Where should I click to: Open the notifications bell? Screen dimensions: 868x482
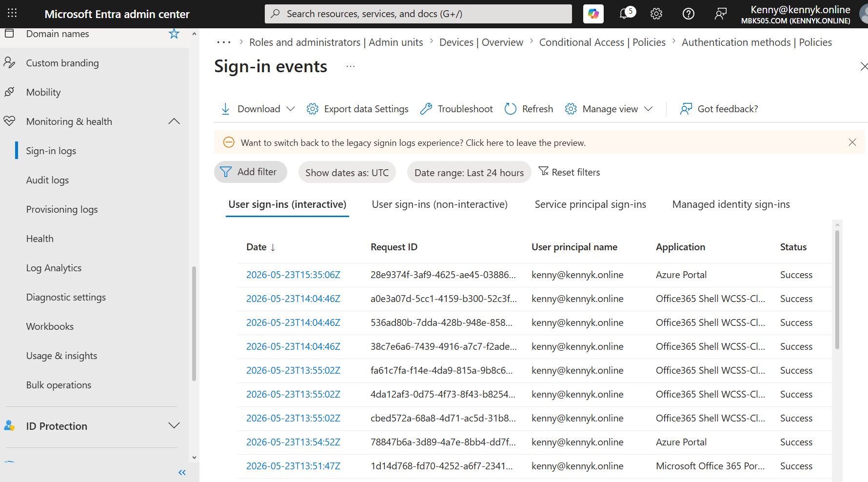click(625, 14)
